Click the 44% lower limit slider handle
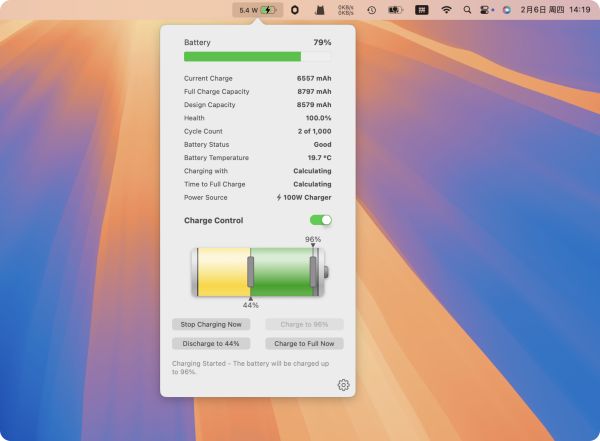The image size is (600, 441). coord(250,272)
